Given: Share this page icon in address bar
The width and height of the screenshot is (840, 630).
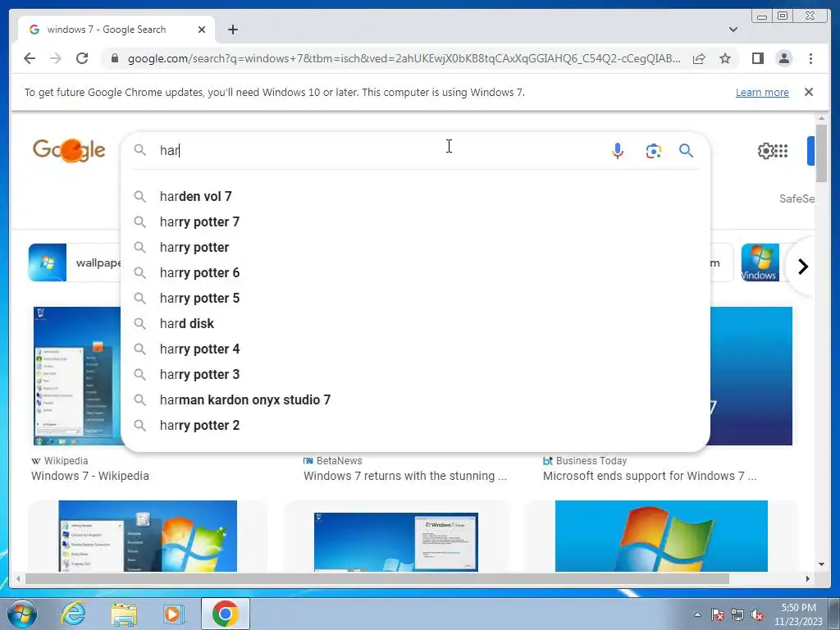Looking at the screenshot, I should 699,58.
